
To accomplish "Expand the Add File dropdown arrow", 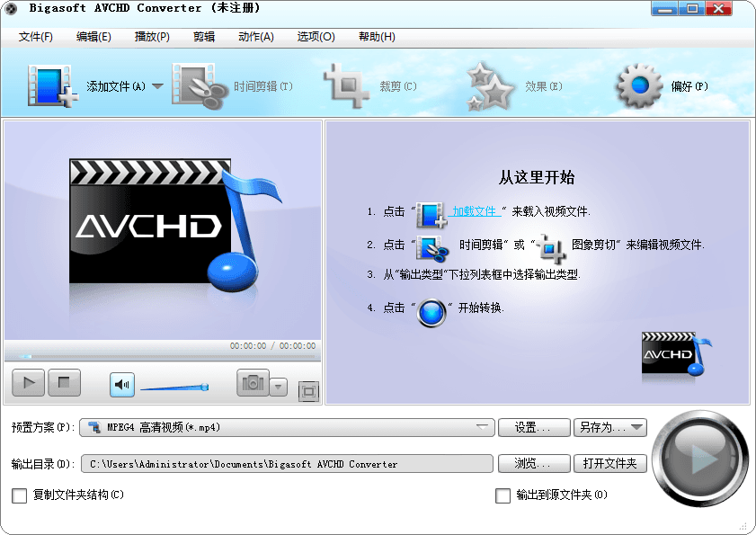I will [x=157, y=87].
